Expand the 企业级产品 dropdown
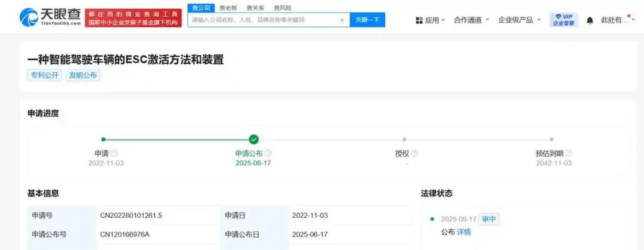644x250 pixels. pyautogui.click(x=519, y=20)
